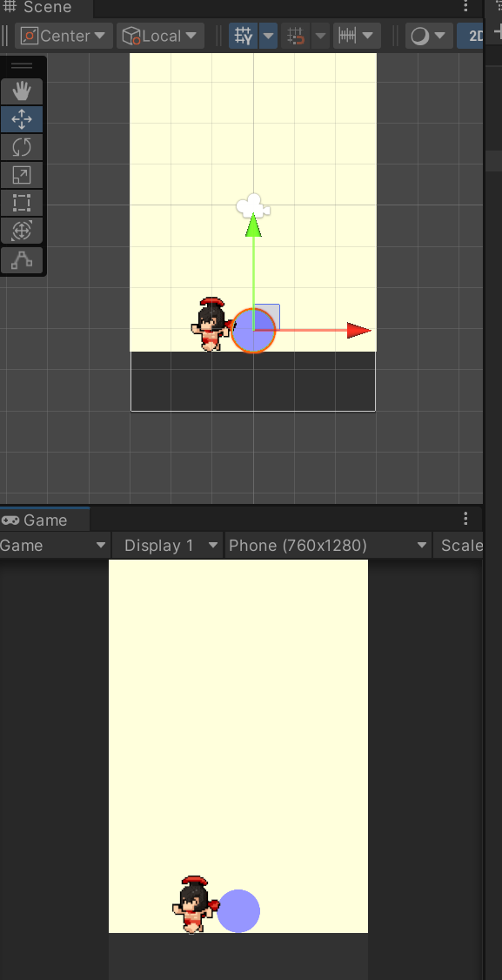Select the Scale tool
This screenshot has width=502, height=980.
coord(22,175)
